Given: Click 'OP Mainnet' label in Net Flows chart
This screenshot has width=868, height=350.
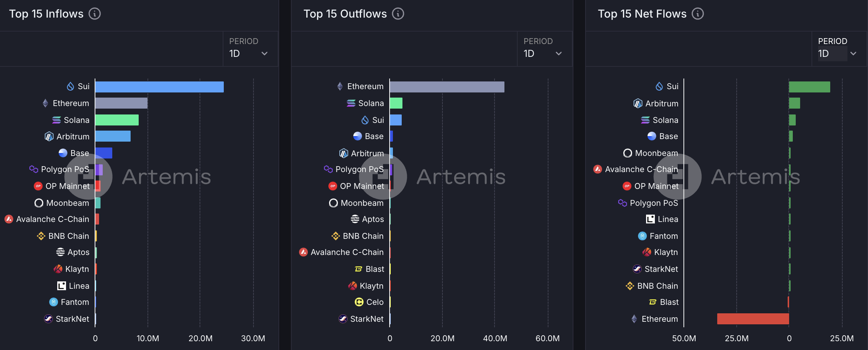Looking at the screenshot, I should pyautogui.click(x=657, y=186).
